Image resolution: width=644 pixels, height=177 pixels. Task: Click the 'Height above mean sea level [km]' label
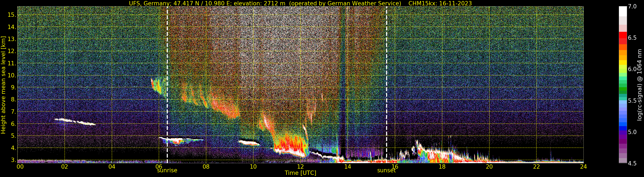3,85
